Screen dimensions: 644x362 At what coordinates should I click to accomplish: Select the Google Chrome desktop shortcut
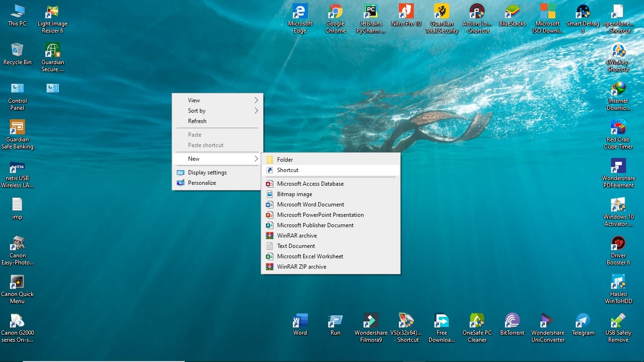[335, 19]
